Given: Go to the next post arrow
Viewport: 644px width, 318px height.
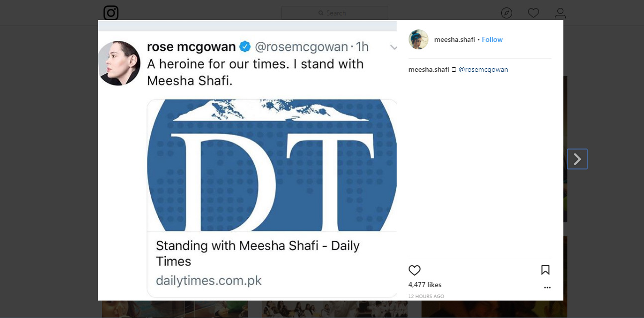Looking at the screenshot, I should click(577, 159).
